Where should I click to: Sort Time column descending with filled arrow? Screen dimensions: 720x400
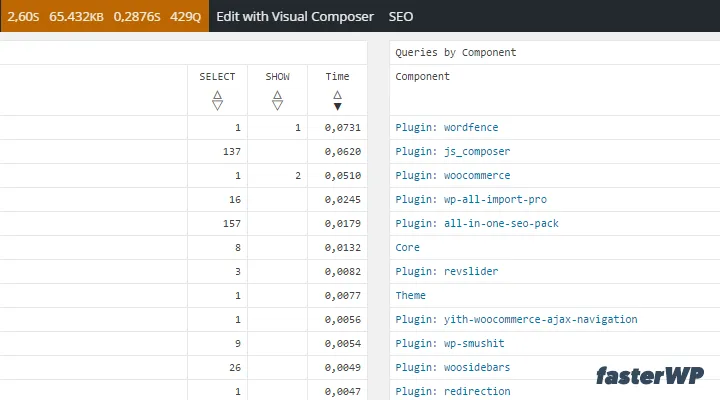[338, 107]
